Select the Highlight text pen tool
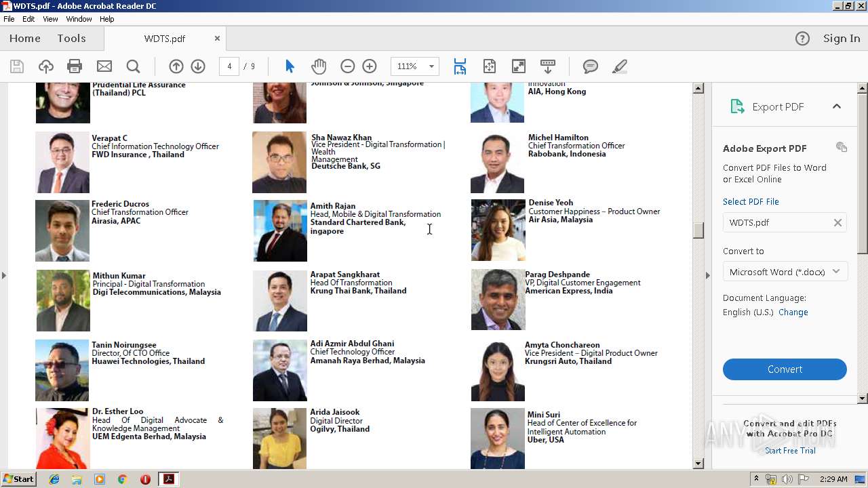 point(619,66)
